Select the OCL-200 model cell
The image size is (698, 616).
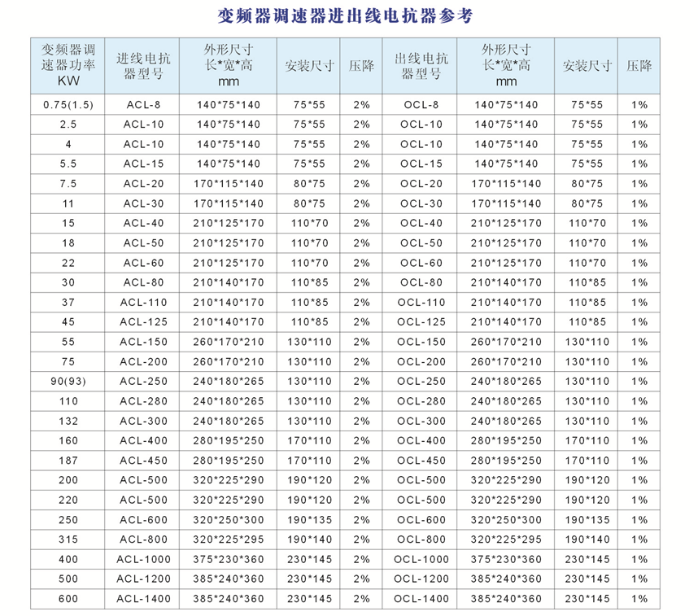(x=421, y=361)
